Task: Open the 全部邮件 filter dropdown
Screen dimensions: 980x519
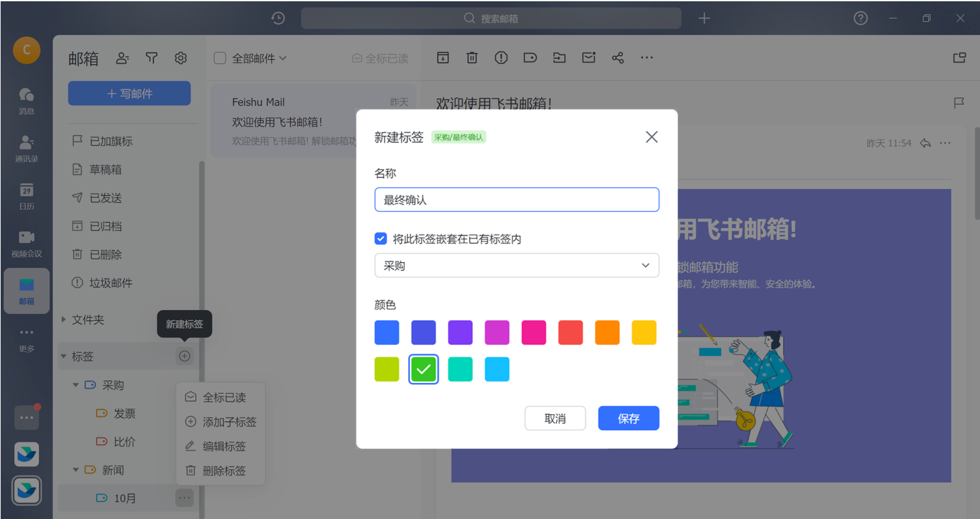Action: pyautogui.click(x=259, y=58)
